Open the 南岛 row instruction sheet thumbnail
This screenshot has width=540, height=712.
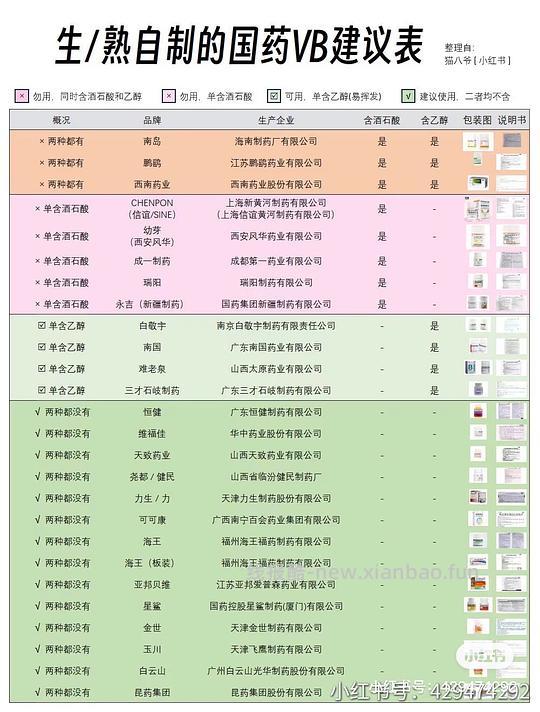tap(512, 141)
